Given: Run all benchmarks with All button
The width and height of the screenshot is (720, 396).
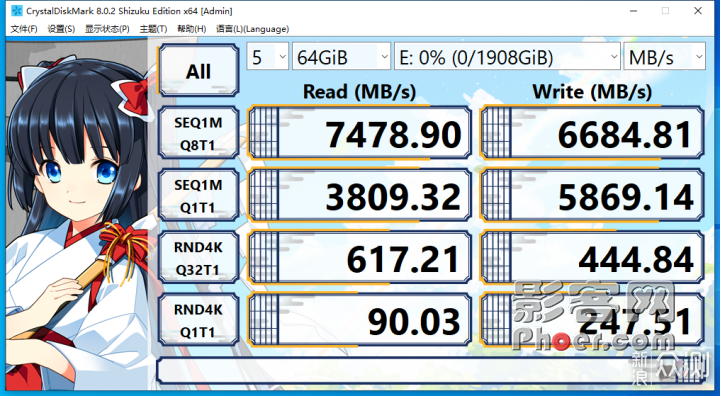Looking at the screenshot, I should 198,70.
